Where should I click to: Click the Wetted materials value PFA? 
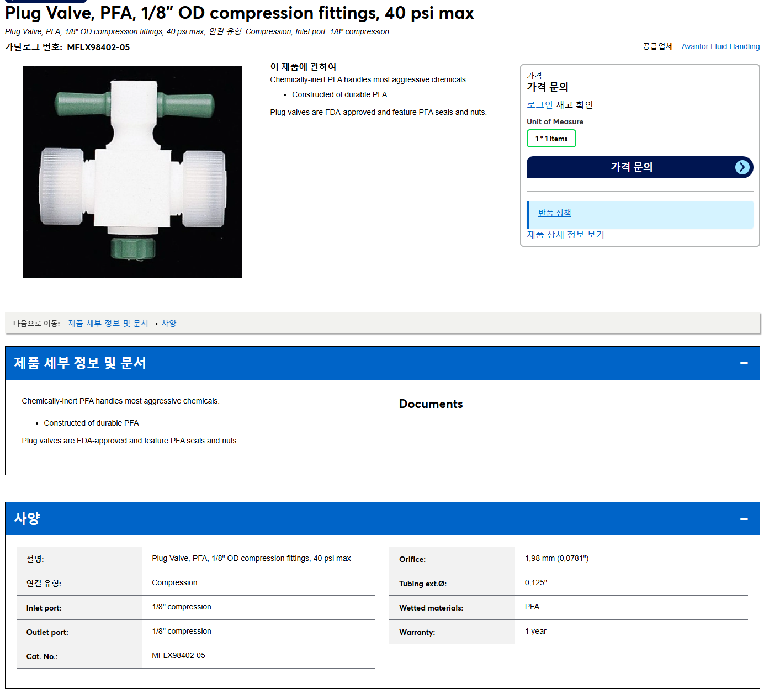532,607
